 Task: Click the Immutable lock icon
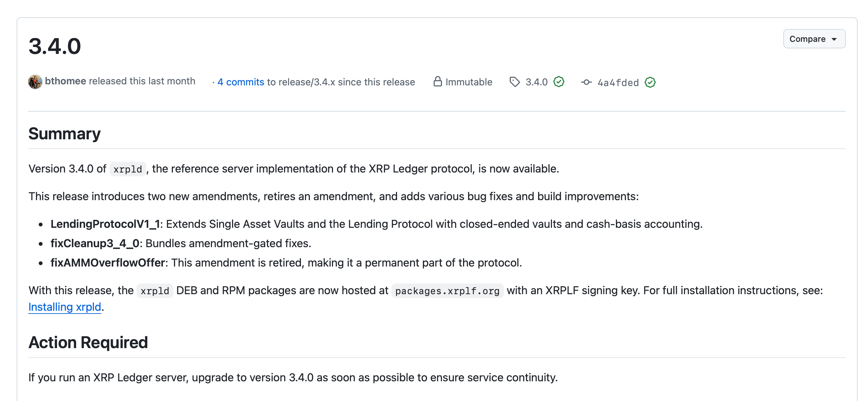(437, 82)
